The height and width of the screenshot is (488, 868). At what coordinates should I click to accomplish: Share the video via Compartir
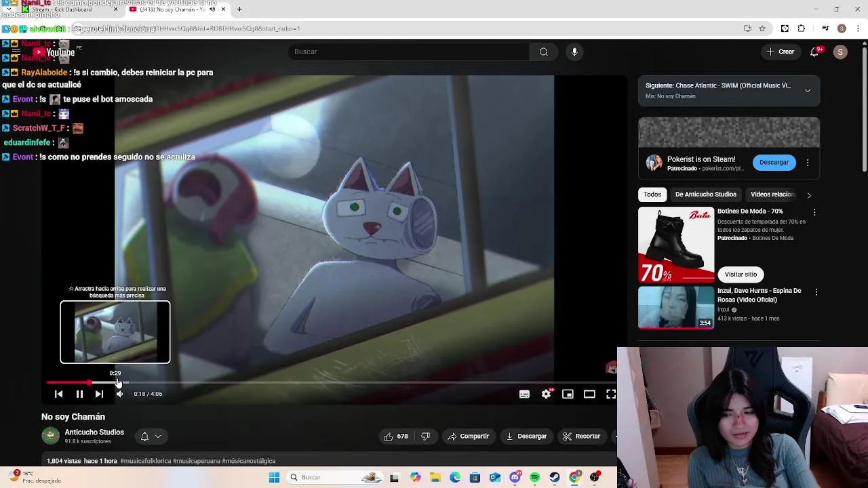click(469, 436)
